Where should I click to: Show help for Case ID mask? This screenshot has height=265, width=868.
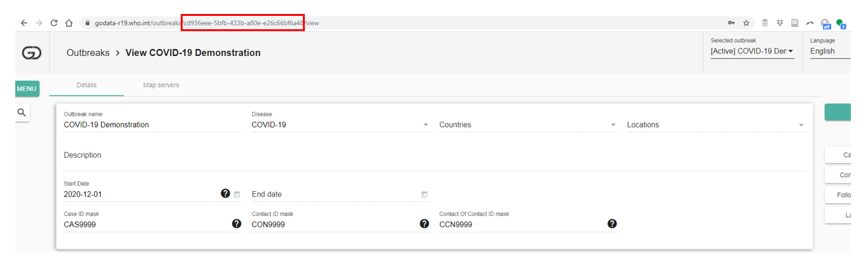click(x=237, y=224)
